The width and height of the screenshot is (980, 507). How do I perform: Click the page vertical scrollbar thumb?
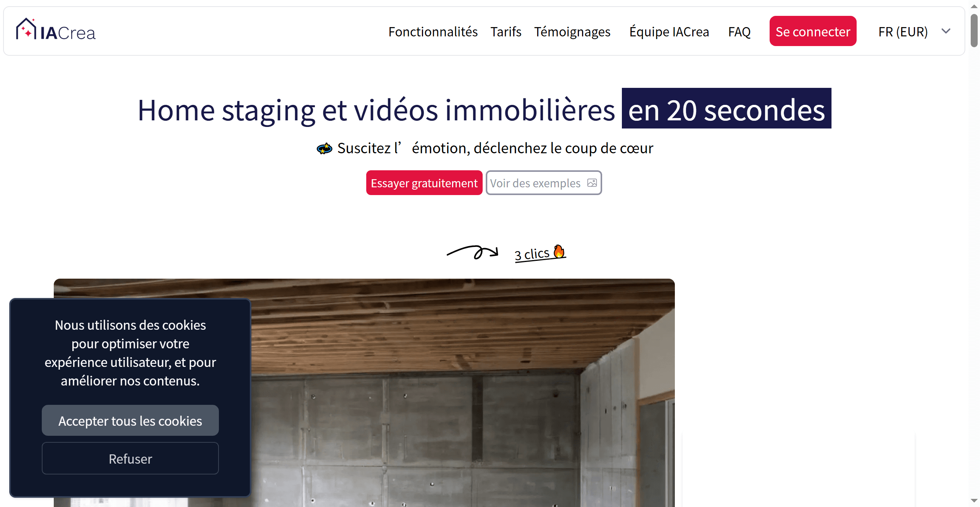point(974,30)
